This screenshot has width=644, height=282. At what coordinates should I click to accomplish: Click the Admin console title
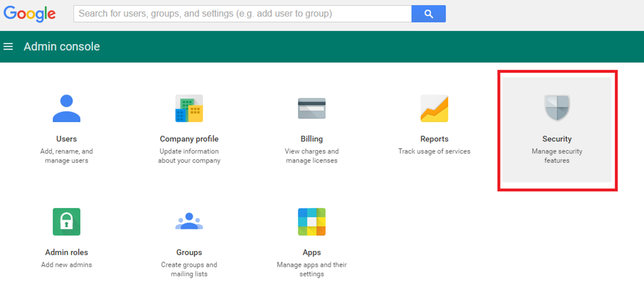point(62,47)
